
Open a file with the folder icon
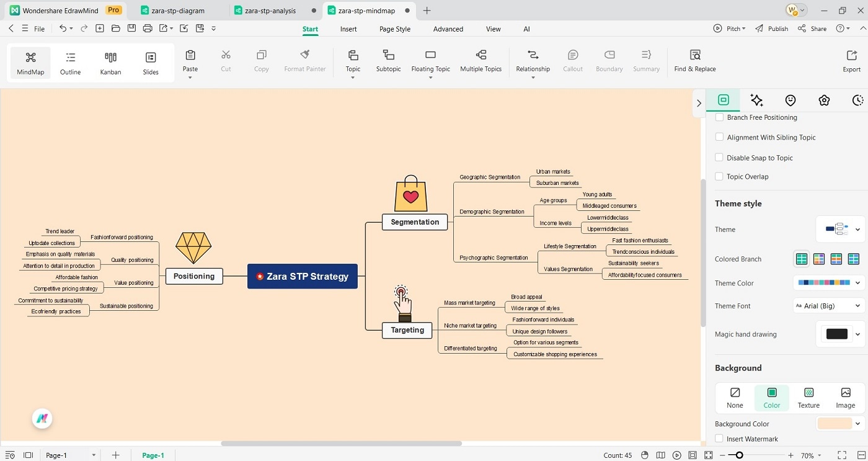pos(115,29)
